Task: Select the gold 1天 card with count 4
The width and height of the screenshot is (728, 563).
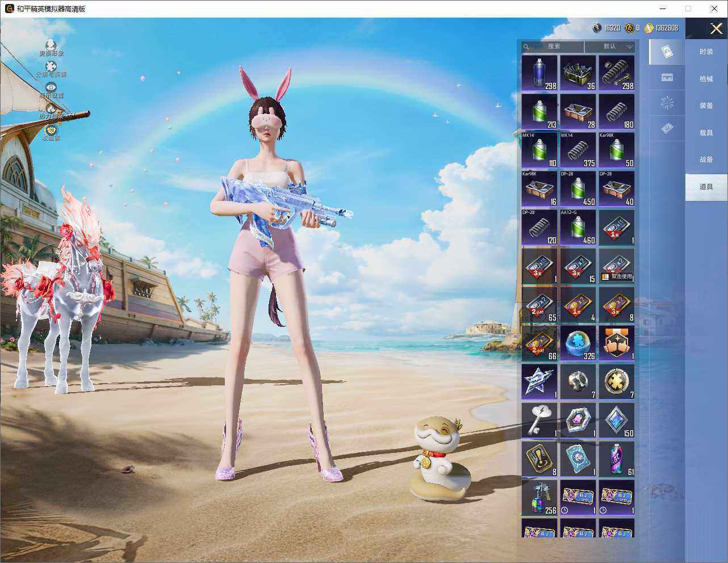Action: [578, 305]
